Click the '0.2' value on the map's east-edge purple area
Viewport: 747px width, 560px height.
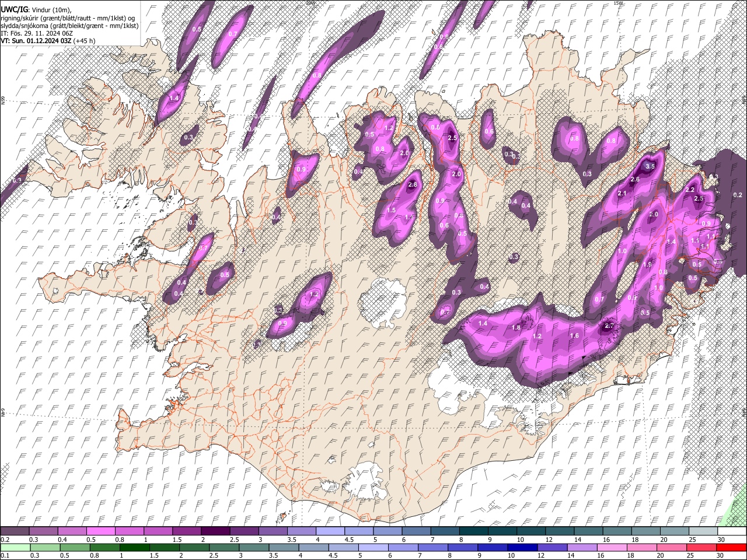737,195
